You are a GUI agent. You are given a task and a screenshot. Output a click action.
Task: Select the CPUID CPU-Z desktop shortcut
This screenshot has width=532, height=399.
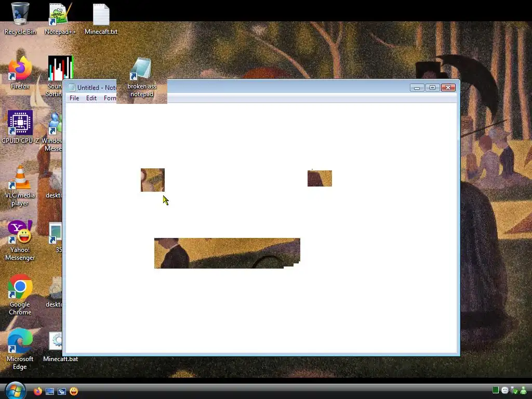click(x=20, y=127)
